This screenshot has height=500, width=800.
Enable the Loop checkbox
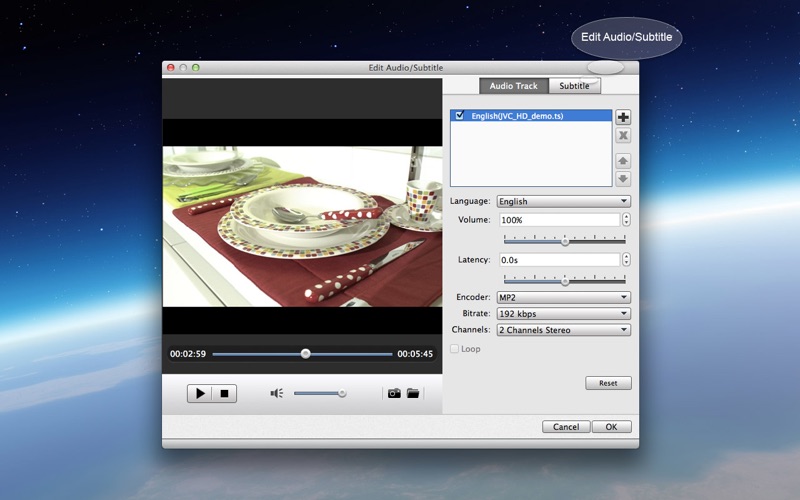(x=455, y=349)
